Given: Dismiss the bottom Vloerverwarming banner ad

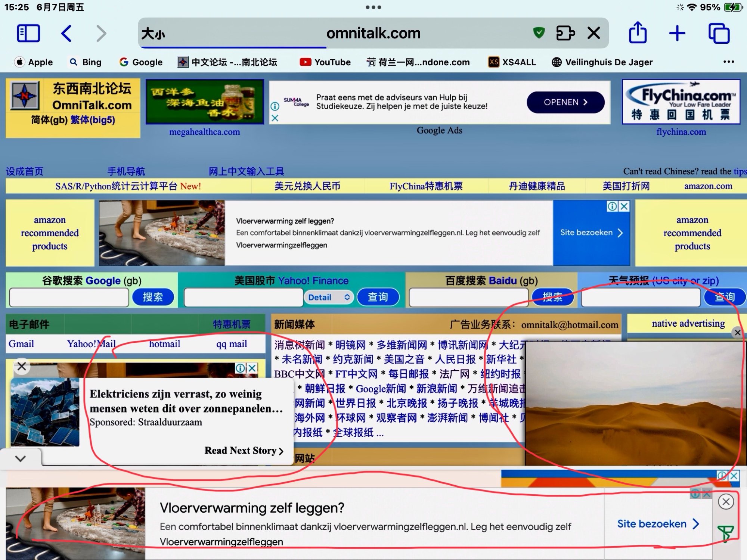Looking at the screenshot, I should [726, 502].
